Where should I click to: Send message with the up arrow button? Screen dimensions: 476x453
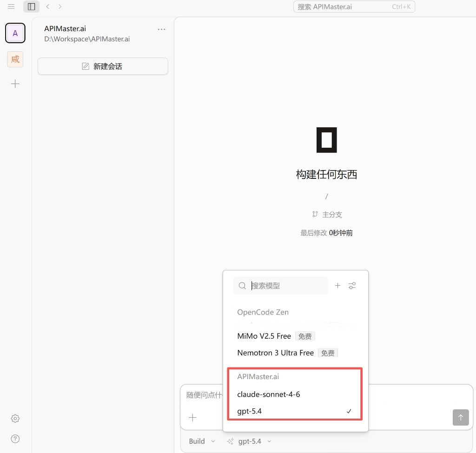461,417
